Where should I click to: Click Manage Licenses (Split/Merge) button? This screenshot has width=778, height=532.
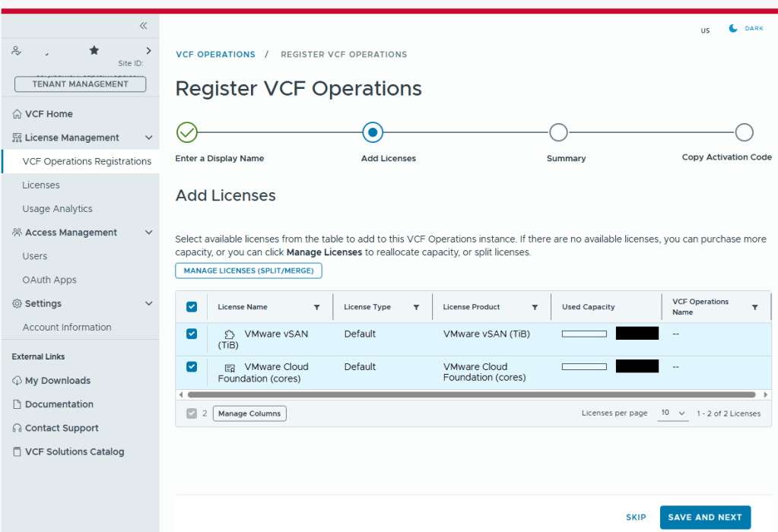click(x=249, y=271)
